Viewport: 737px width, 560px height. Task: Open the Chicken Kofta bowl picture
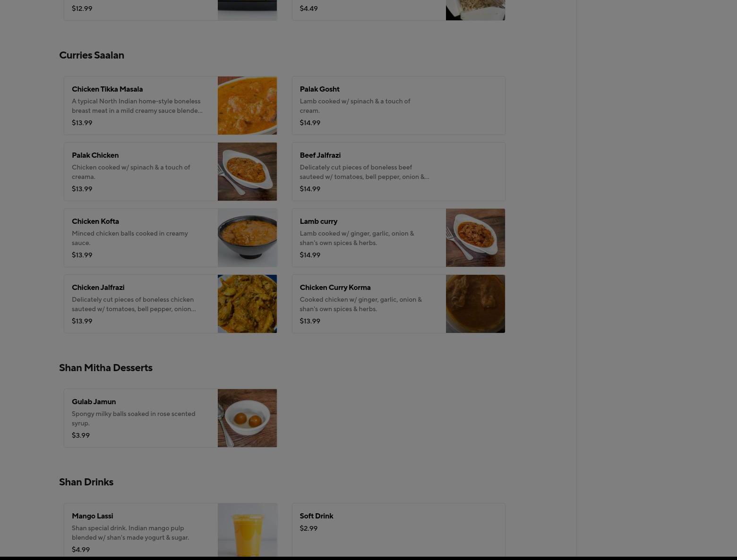coord(247,238)
